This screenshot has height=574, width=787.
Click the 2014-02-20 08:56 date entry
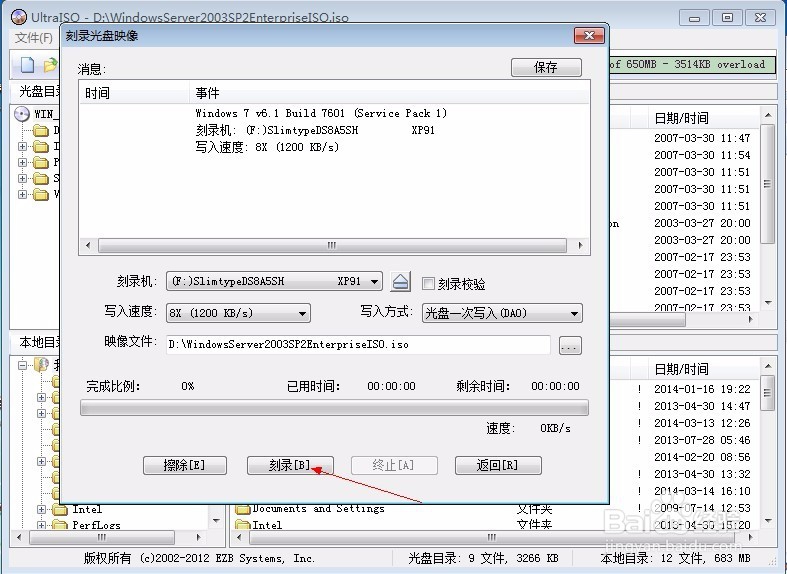pyautogui.click(x=702, y=457)
